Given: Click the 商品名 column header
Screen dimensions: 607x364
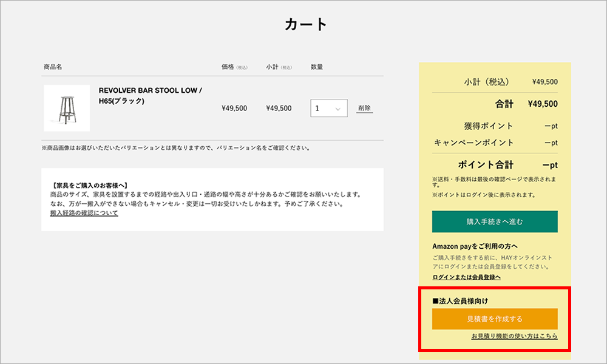Looking at the screenshot, I should click(53, 67).
